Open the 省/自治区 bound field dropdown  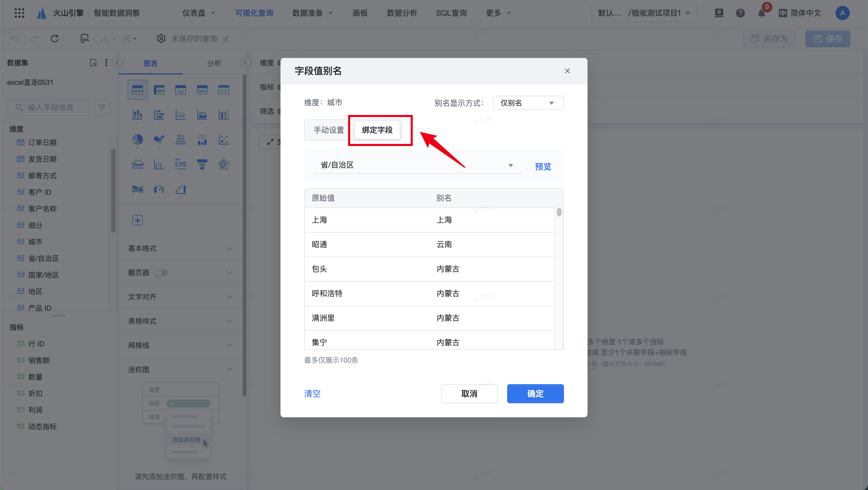417,165
